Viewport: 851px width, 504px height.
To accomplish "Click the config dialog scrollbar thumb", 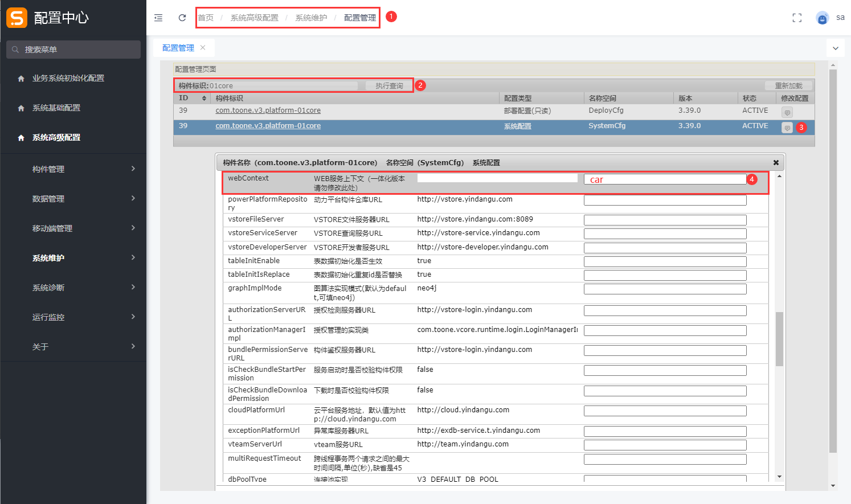I will point(779,339).
